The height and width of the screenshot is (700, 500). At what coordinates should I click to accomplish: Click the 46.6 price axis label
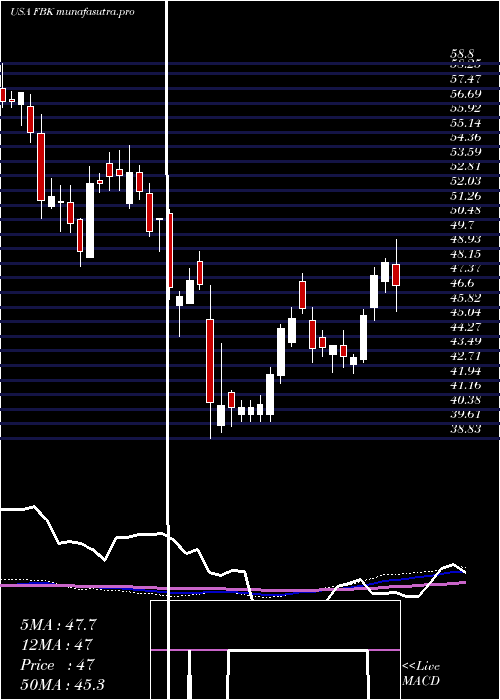462,283
